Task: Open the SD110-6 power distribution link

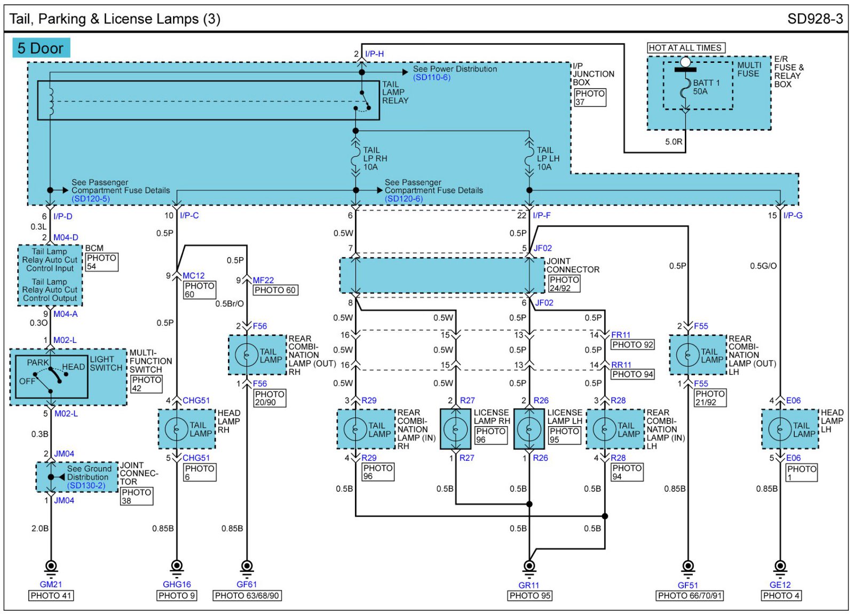Action: [431, 78]
